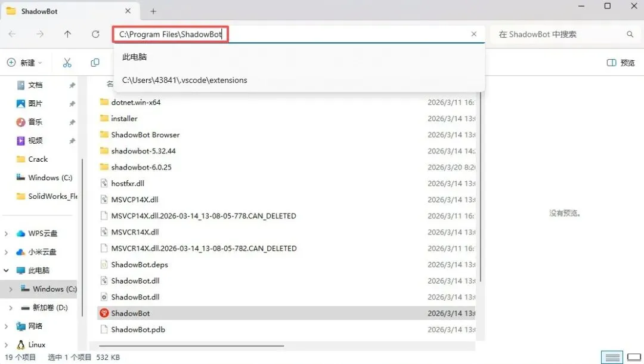
Task: Select the shadowbot-6.0.25 folder
Action: 286,167
